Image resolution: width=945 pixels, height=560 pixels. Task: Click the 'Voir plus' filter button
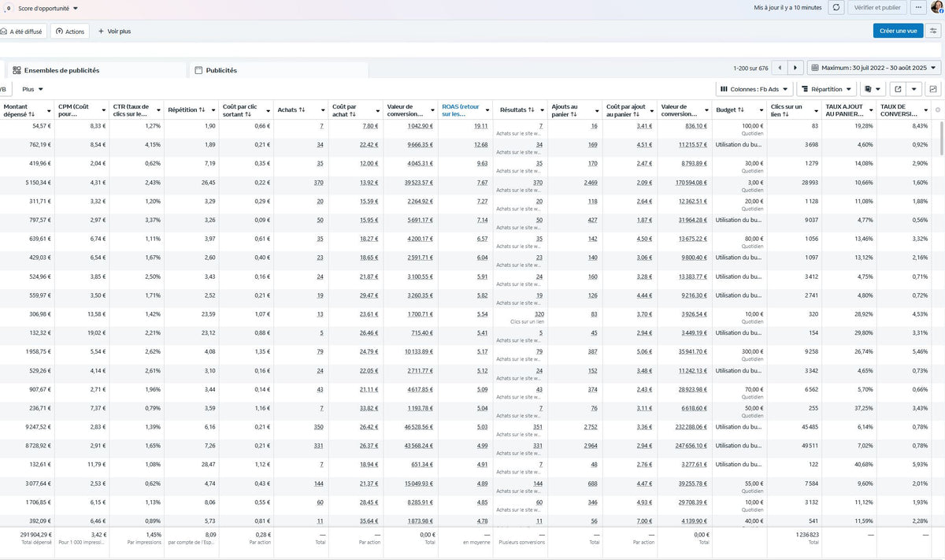pyautogui.click(x=114, y=32)
